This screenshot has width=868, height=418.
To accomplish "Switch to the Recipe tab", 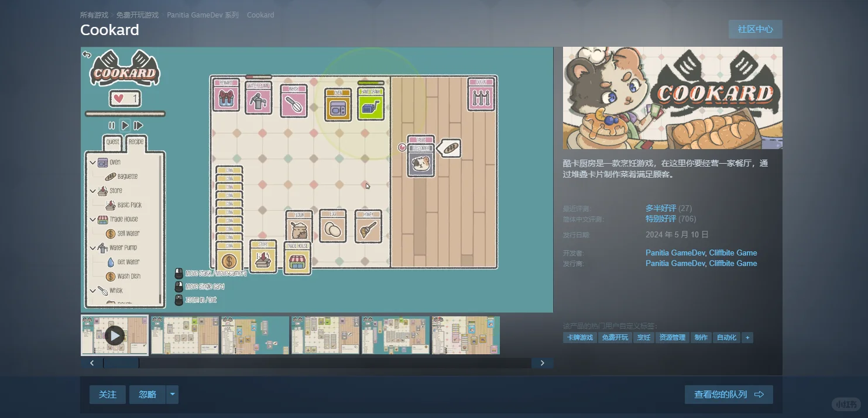I will [x=136, y=142].
